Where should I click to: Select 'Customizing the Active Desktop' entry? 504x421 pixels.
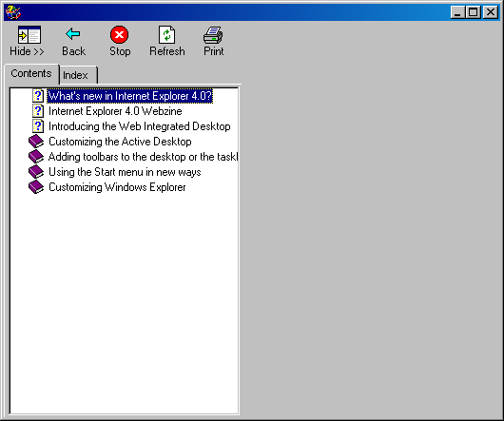click(x=120, y=142)
